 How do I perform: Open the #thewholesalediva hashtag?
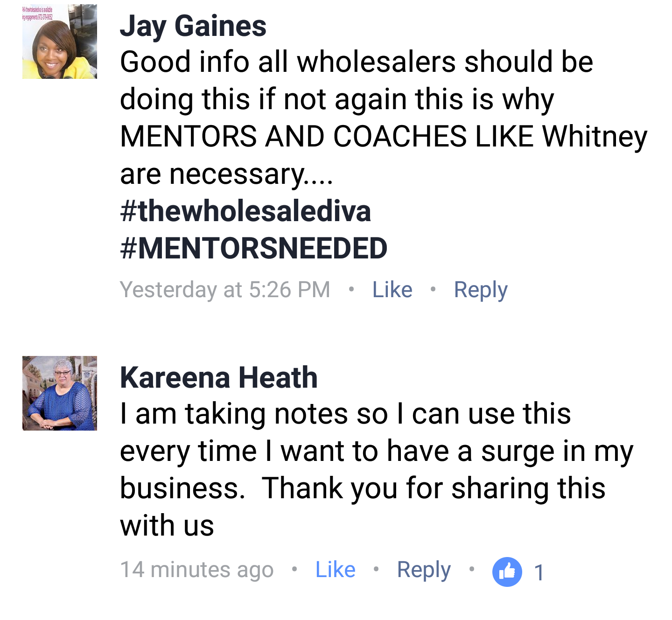point(245,211)
